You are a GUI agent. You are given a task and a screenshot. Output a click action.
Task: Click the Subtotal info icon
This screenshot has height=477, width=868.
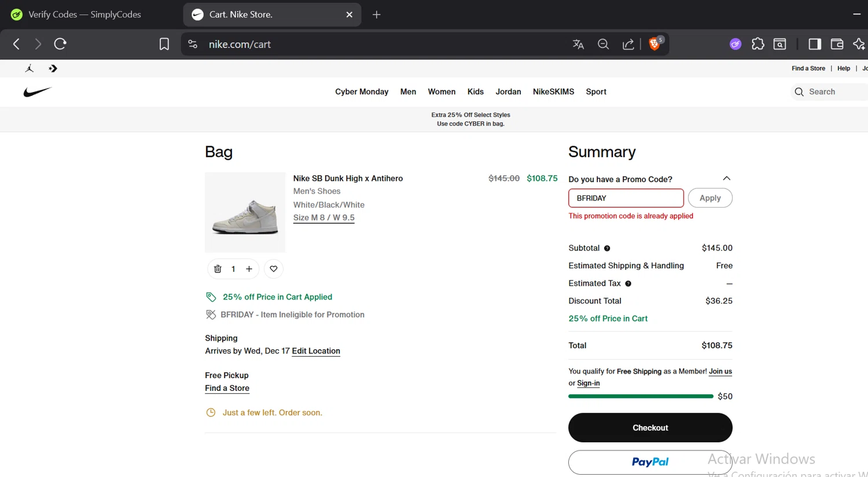click(607, 249)
